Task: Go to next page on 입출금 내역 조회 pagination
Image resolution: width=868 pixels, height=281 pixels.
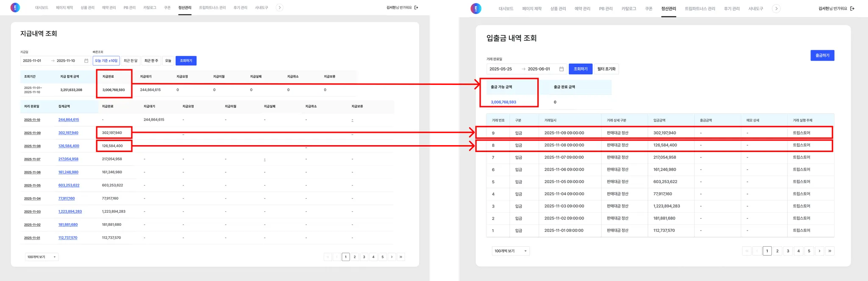Action: (x=819, y=251)
